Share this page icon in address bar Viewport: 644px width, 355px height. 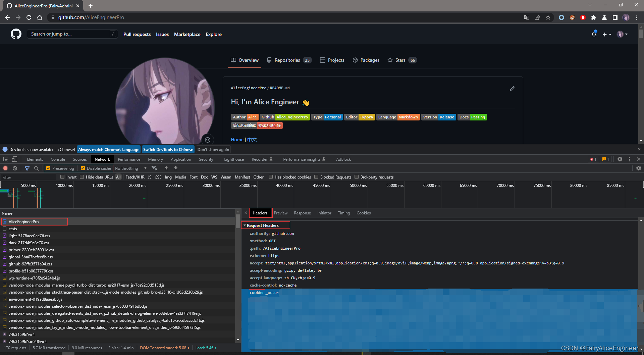tap(537, 17)
